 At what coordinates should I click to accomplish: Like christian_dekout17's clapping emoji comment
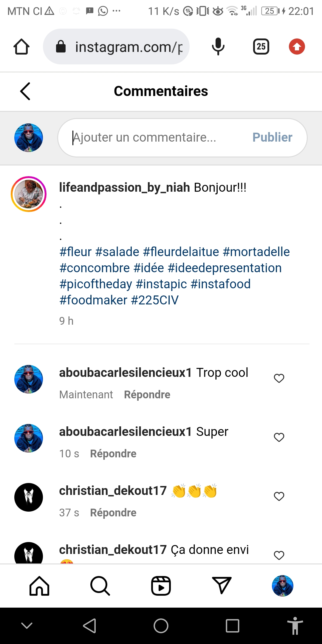(x=279, y=496)
